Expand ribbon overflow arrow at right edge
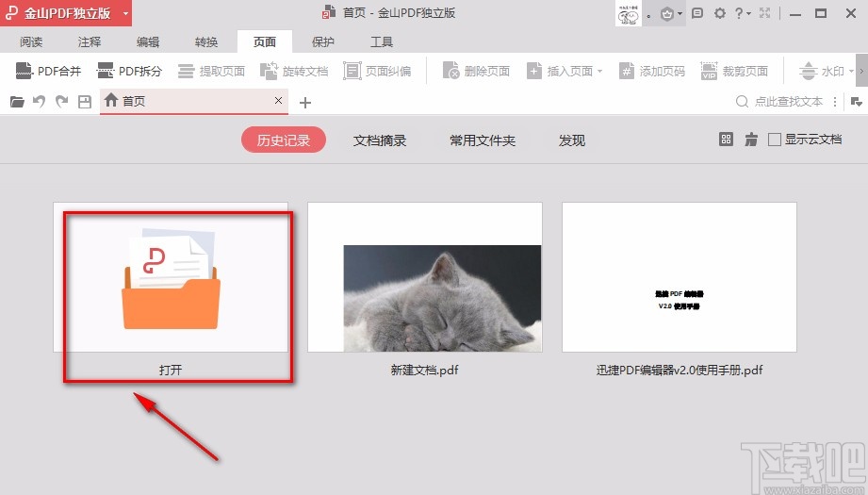The width and height of the screenshot is (868, 495). tap(861, 71)
